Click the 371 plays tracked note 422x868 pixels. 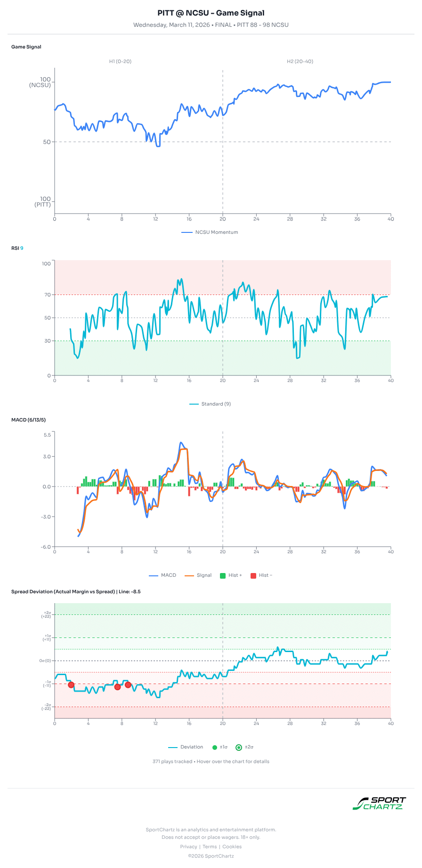point(211,762)
